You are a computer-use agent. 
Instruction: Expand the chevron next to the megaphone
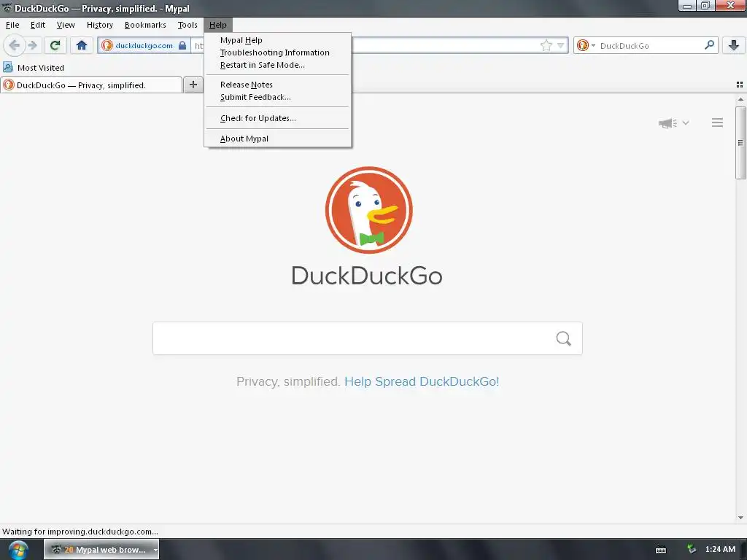pos(686,122)
